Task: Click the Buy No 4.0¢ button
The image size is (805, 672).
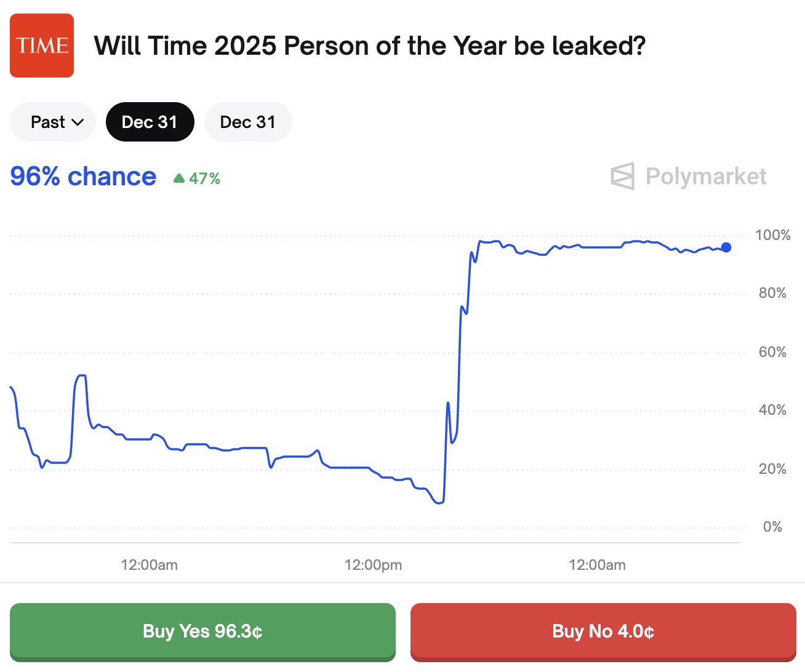Action: coord(603,632)
